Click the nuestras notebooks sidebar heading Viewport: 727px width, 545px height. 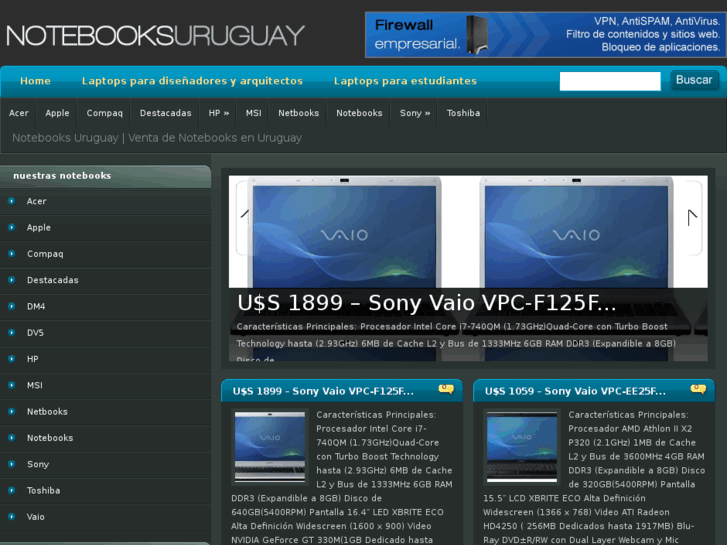point(62,176)
